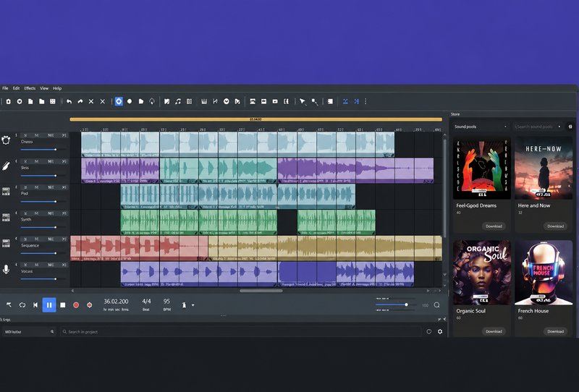
Task: Click the undo arrow in the toolbar
Action: (x=69, y=101)
